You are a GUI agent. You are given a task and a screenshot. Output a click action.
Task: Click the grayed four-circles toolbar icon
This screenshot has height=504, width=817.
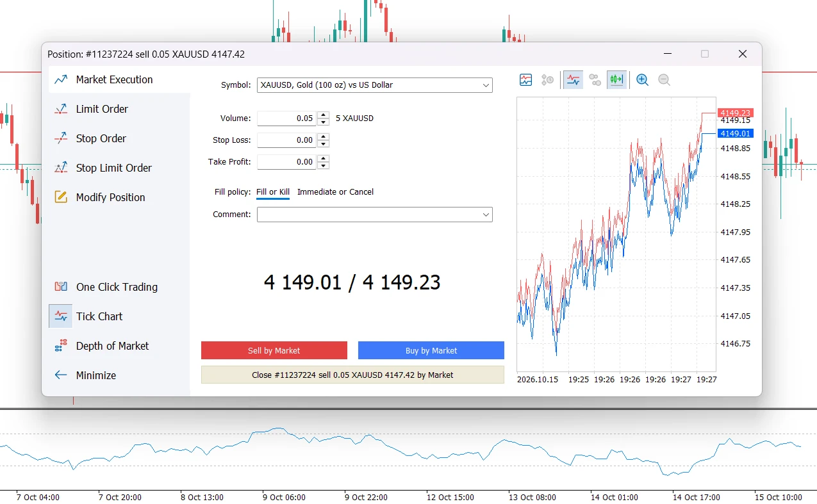595,80
